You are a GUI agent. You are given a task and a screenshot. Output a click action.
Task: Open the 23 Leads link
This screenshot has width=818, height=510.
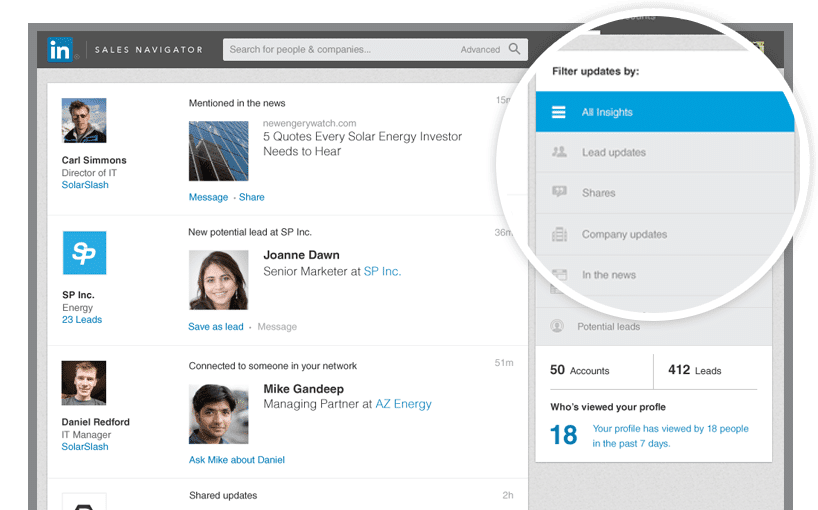coord(82,319)
